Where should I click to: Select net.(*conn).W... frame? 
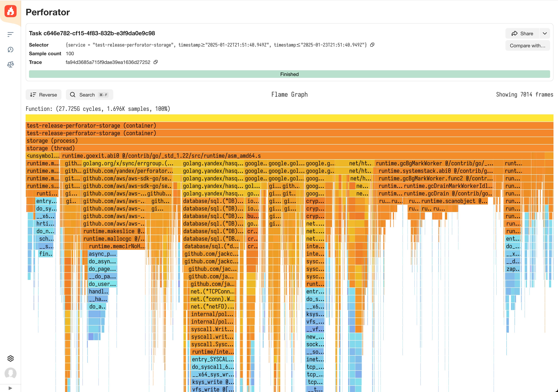click(x=212, y=299)
